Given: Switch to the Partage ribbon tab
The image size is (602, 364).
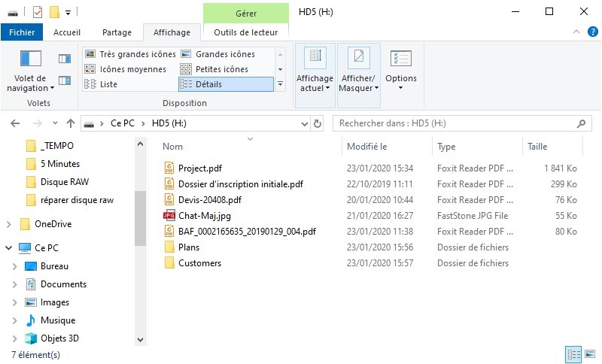Looking at the screenshot, I should click(x=117, y=32).
